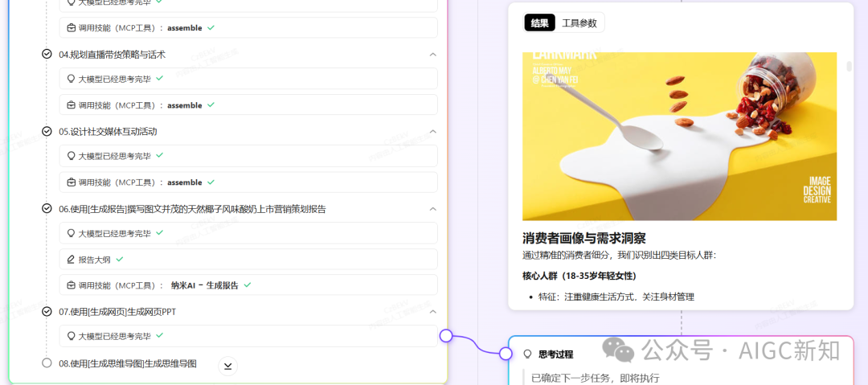868x385 pixels.
Task: Open the assemble tool call under step 04
Action: click(x=248, y=105)
